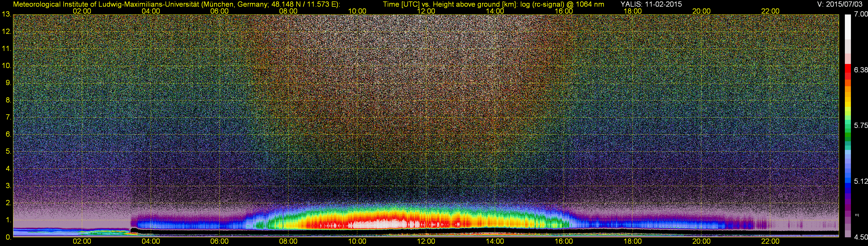Click the 16:00 label on top time axis

(564, 11)
